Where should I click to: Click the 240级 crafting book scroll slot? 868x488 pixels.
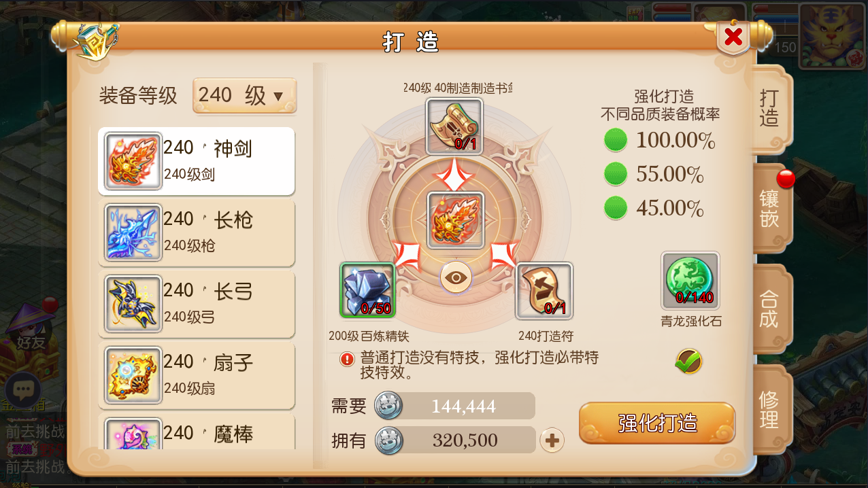click(x=454, y=126)
